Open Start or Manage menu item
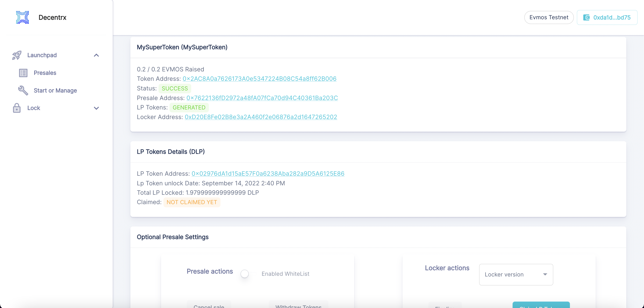This screenshot has height=308, width=644. pyautogui.click(x=55, y=91)
